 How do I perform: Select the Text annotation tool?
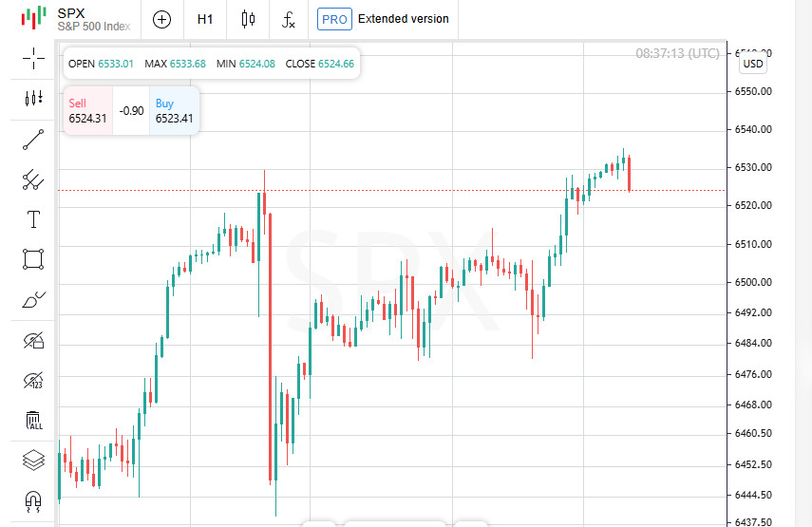tap(33, 220)
